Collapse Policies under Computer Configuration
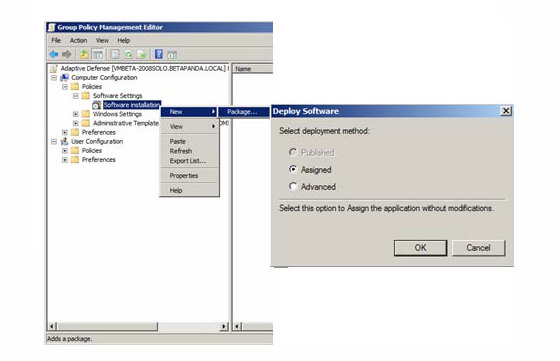The height and width of the screenshot is (361, 560). click(x=65, y=87)
